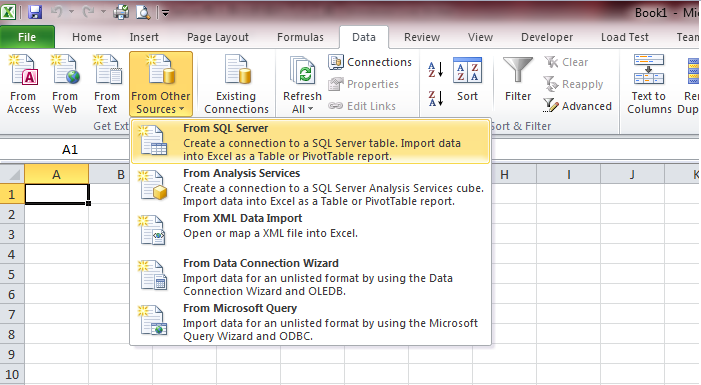701x385 pixels.
Task: Select row 10 header
Action: 12,374
